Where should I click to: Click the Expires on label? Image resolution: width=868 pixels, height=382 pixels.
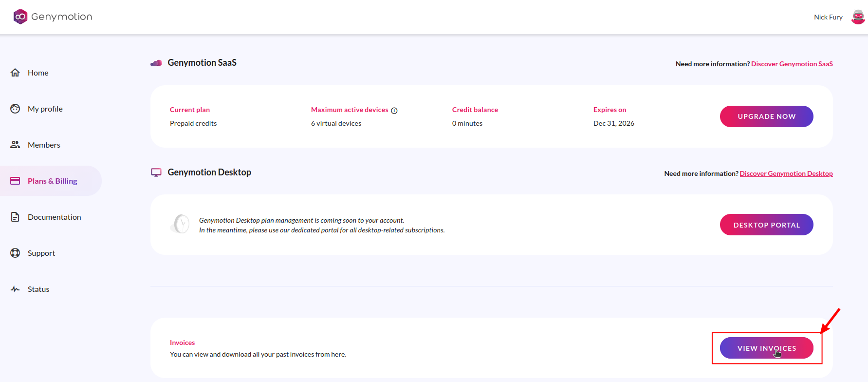click(x=610, y=110)
